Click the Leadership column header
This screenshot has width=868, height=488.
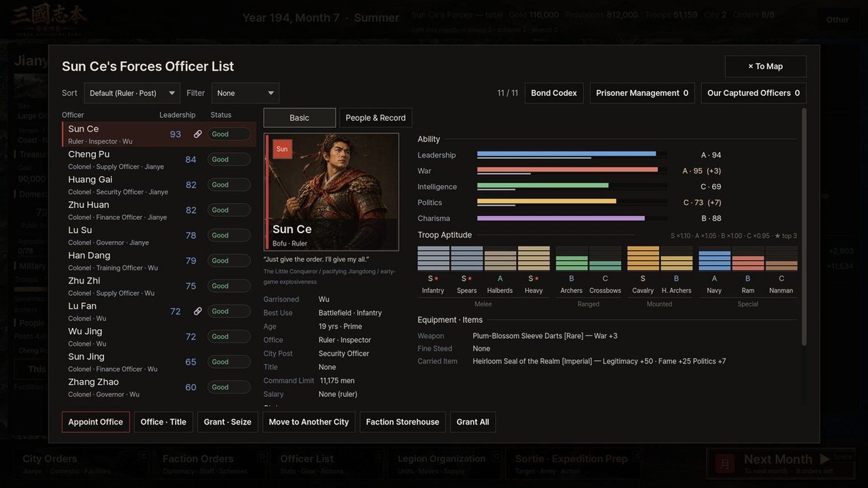177,115
